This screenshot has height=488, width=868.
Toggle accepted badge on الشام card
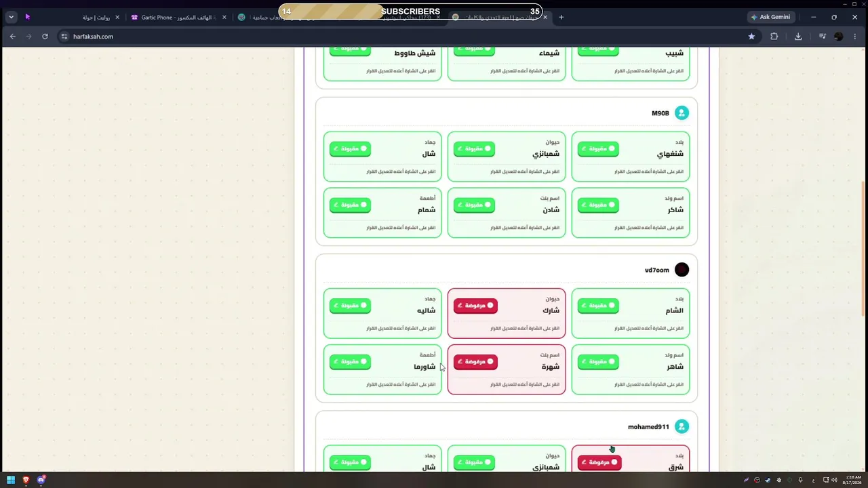tap(598, 306)
